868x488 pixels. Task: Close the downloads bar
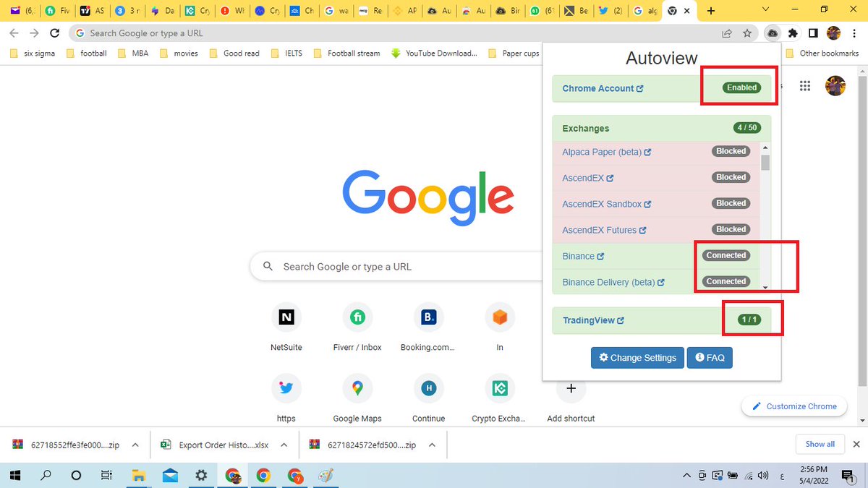856,444
